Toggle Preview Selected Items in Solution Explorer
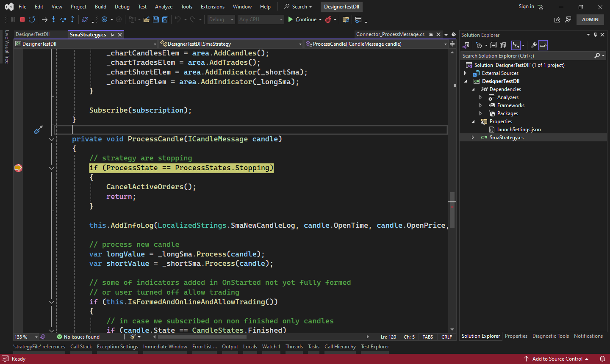Viewport: 610px width, 364px height. coord(543,45)
